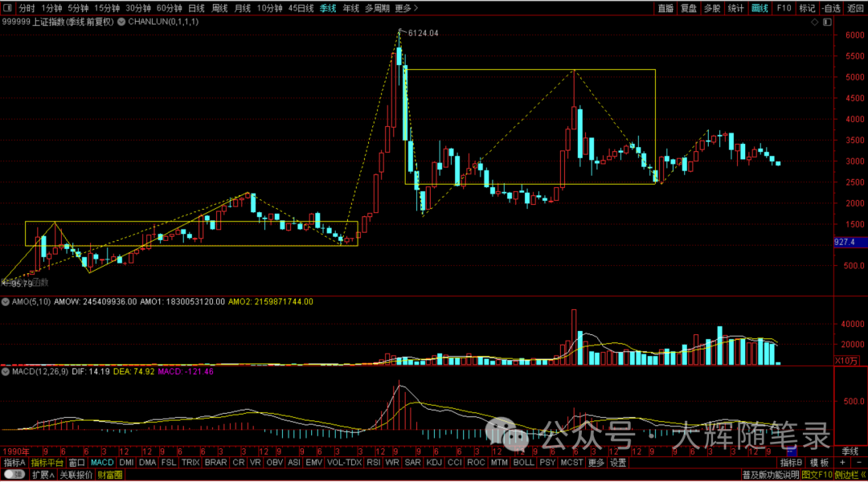Click the 6124.04 peak price label
This screenshot has height=482, width=868.
click(423, 33)
